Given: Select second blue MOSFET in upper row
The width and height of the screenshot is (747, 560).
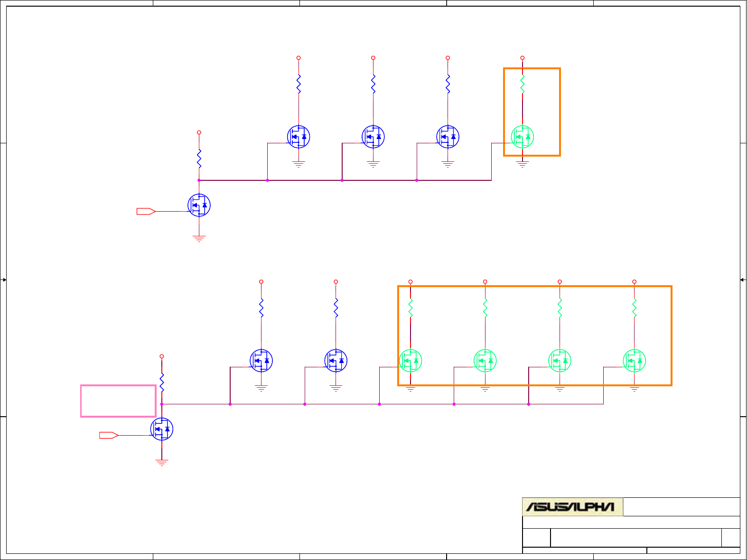Looking at the screenshot, I should coord(373,137).
